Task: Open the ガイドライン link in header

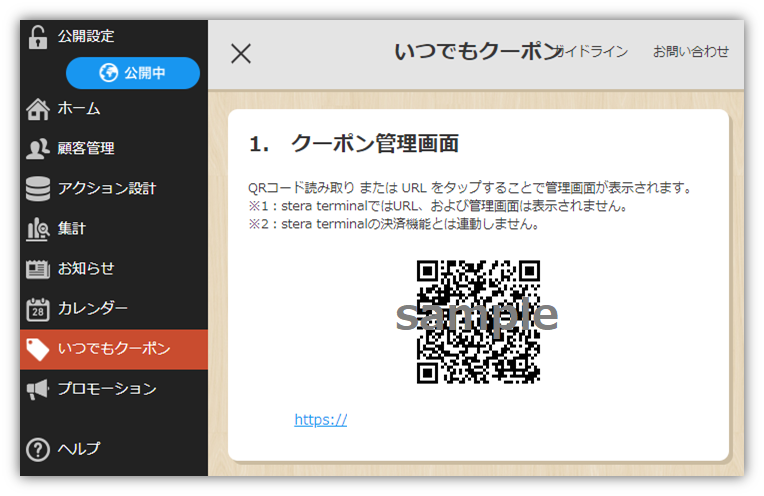Action: pyautogui.click(x=593, y=52)
